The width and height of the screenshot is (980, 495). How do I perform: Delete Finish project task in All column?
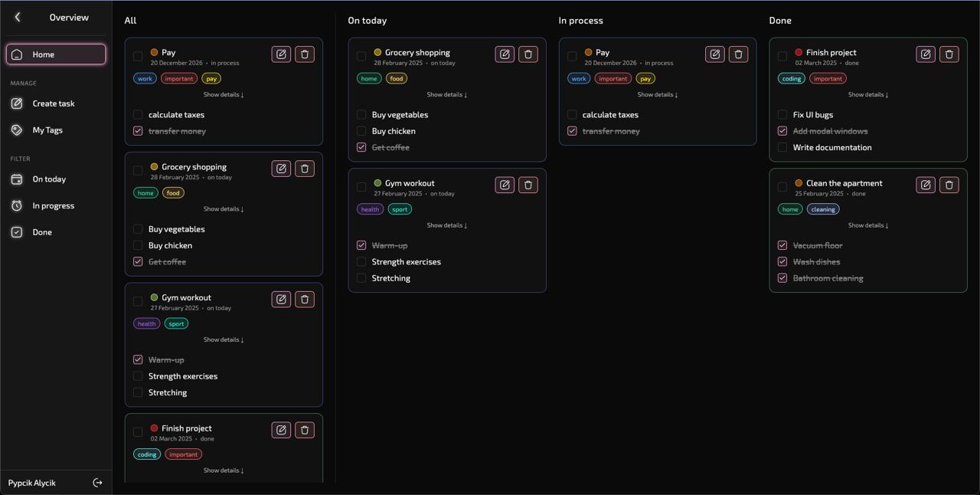point(305,430)
